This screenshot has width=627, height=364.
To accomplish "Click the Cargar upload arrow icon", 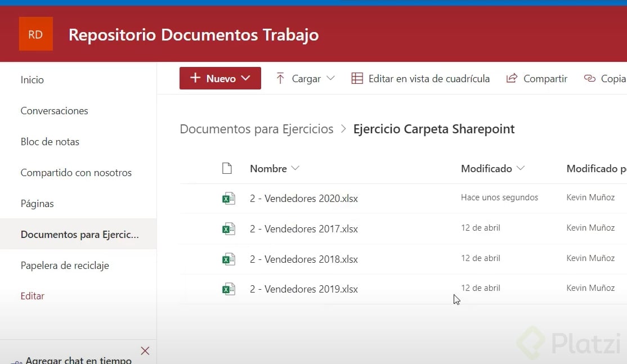I will (x=280, y=79).
